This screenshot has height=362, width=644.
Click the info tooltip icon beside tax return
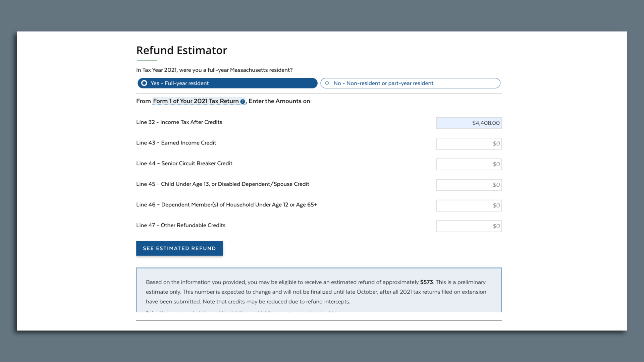[243, 101]
